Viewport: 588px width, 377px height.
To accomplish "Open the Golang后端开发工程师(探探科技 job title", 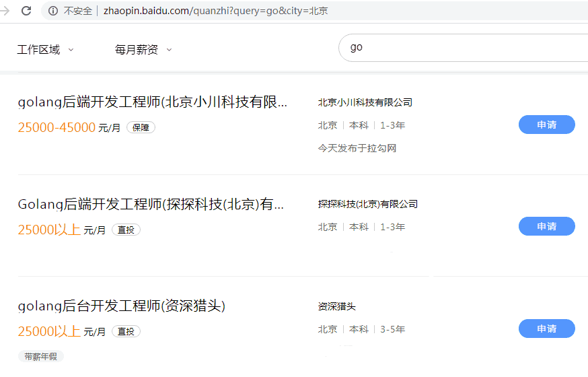I will [x=151, y=204].
